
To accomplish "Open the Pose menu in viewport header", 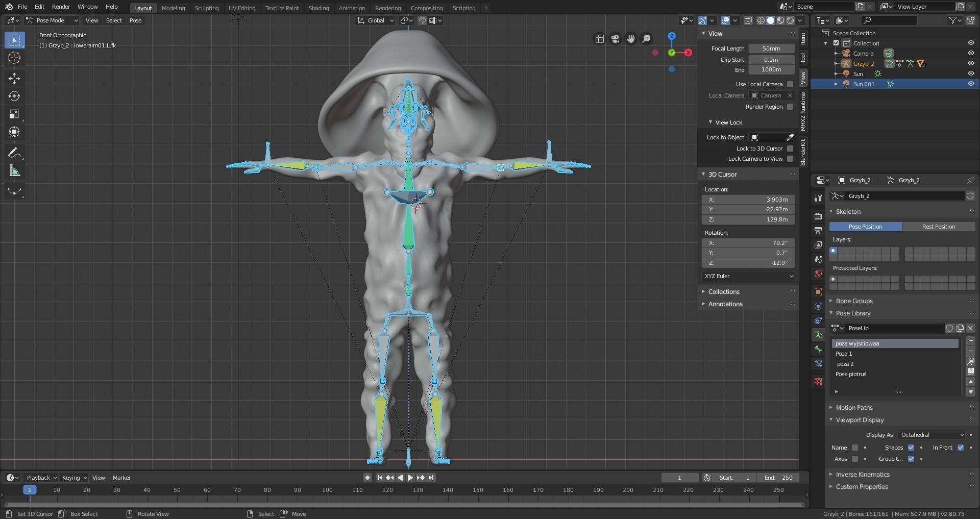I will [x=135, y=20].
